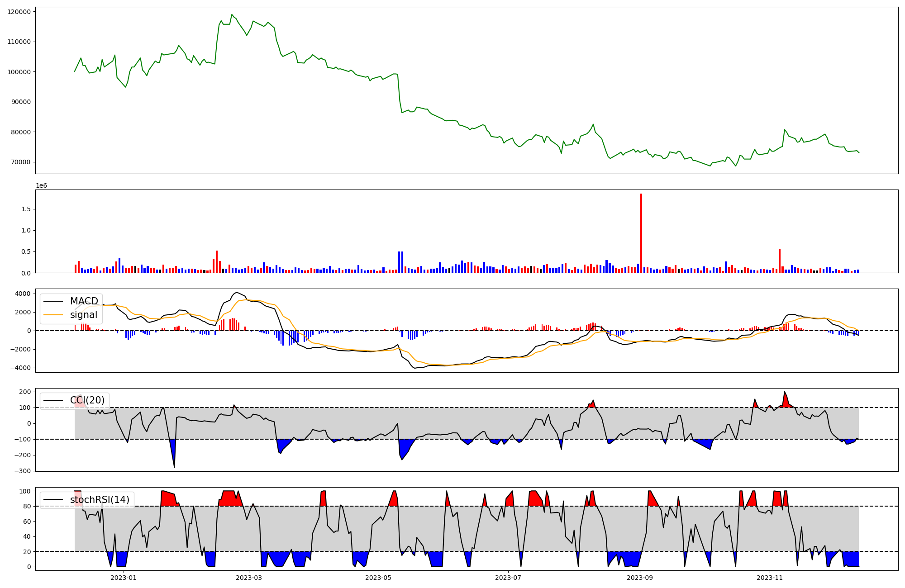Click the 2023-01 date tick label
Image resolution: width=905 pixels, height=588 pixels.
click(124, 578)
